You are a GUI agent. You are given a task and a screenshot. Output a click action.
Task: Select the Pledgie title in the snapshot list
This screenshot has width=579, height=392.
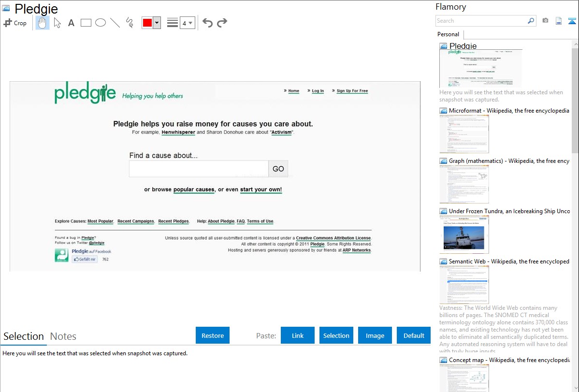pos(463,46)
